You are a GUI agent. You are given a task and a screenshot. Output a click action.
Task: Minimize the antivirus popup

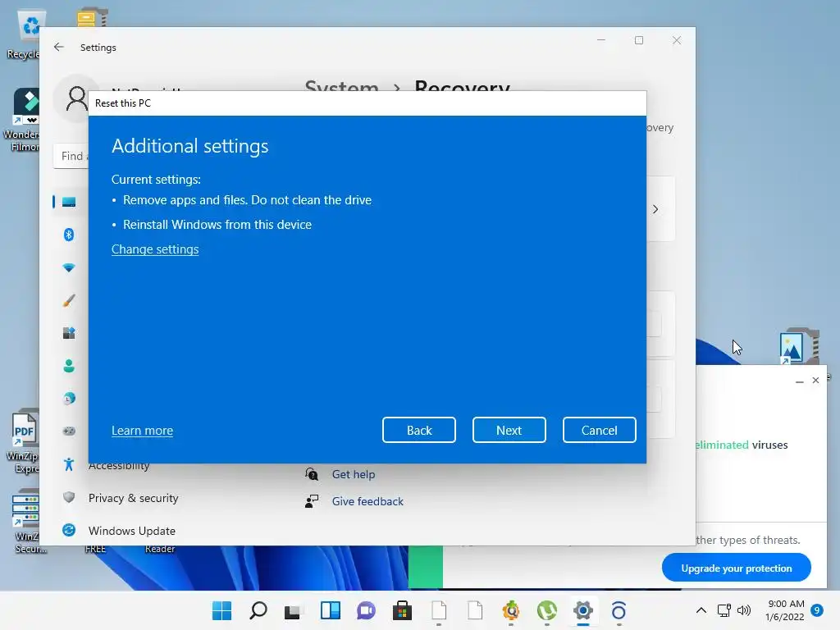tap(799, 381)
